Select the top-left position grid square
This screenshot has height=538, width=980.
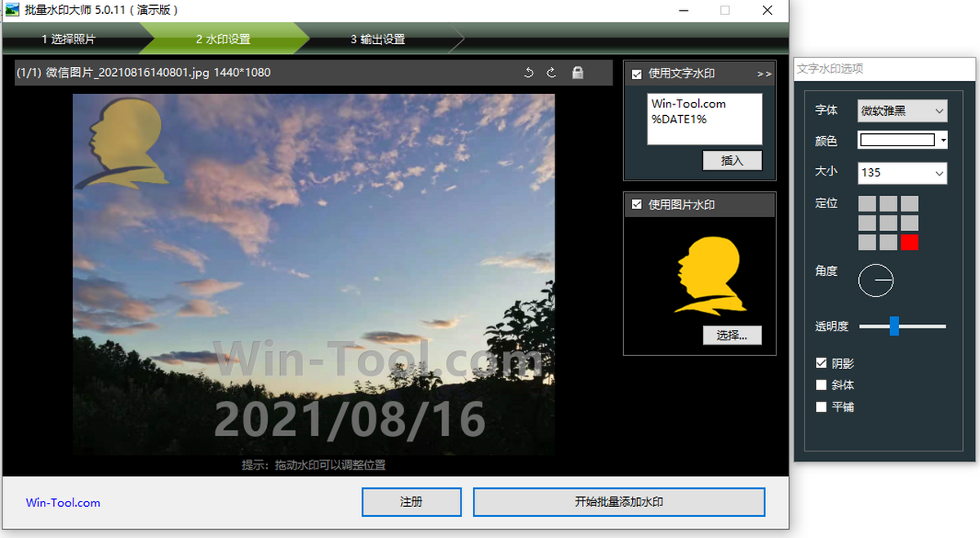pos(867,203)
